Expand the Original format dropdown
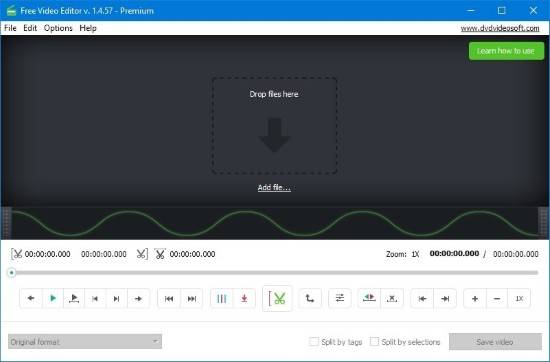This screenshot has width=550, height=362. click(85, 342)
